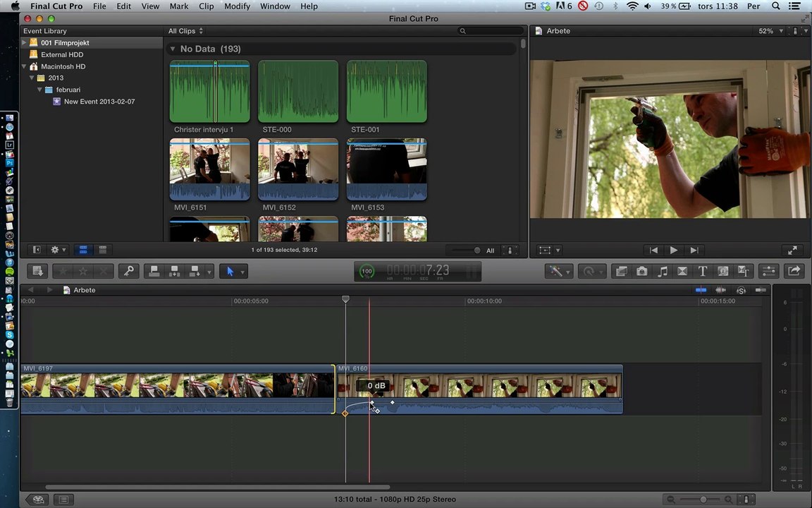
Task: Toggle skimming in the timeline
Action: point(701,290)
